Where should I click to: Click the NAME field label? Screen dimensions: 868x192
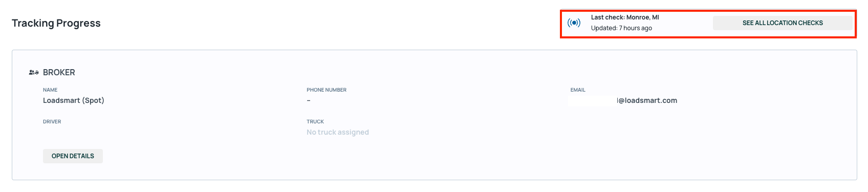(x=50, y=90)
